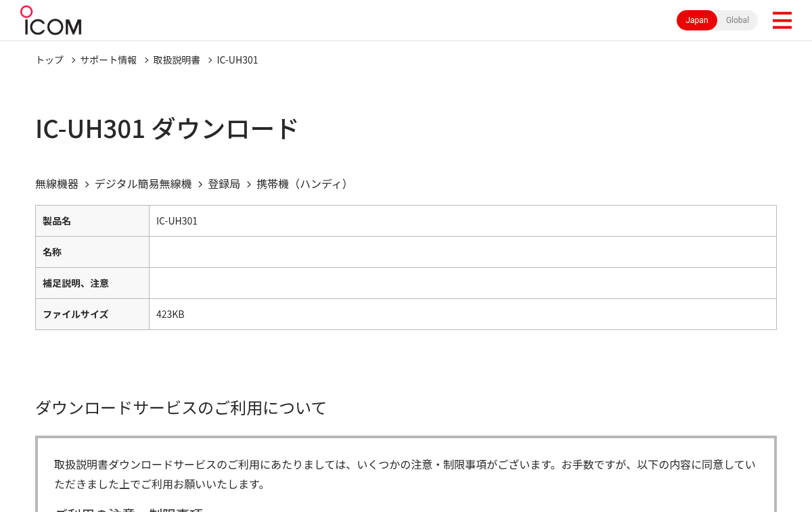Open サポート情報 breadcrumb link
The width and height of the screenshot is (812, 512).
click(108, 60)
